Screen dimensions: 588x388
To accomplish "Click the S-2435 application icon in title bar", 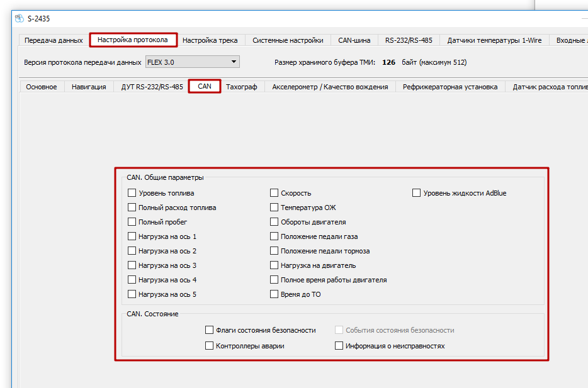I will [20, 18].
